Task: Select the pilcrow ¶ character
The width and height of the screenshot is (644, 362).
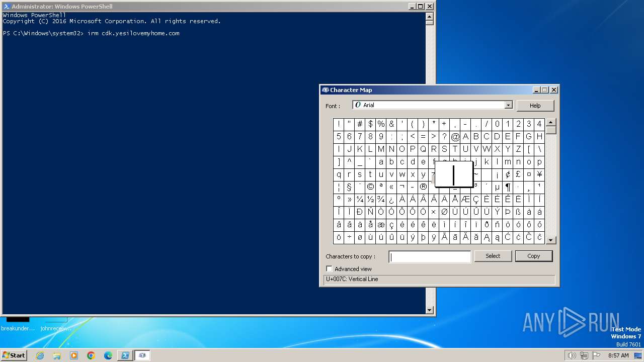Action: tap(508, 187)
